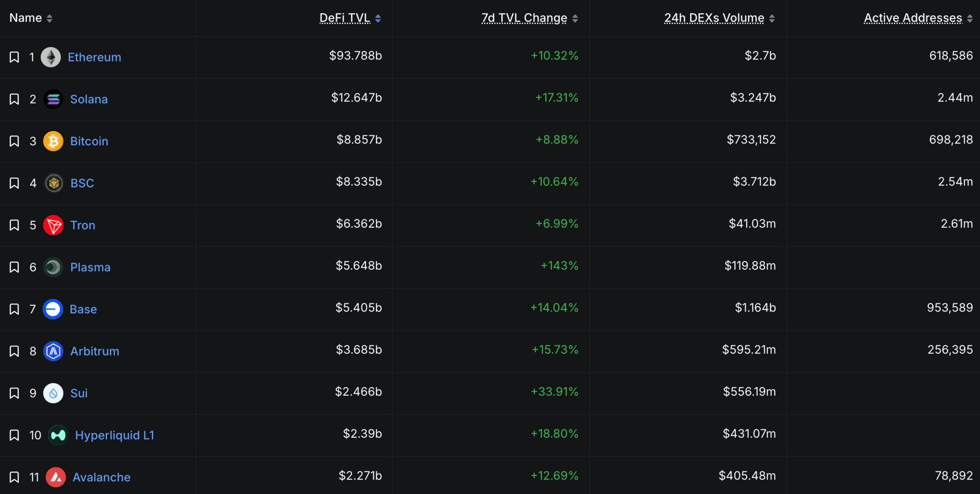Screen dimensions: 980x494
Task: Bookmark the Avalanche row
Action: (14, 477)
